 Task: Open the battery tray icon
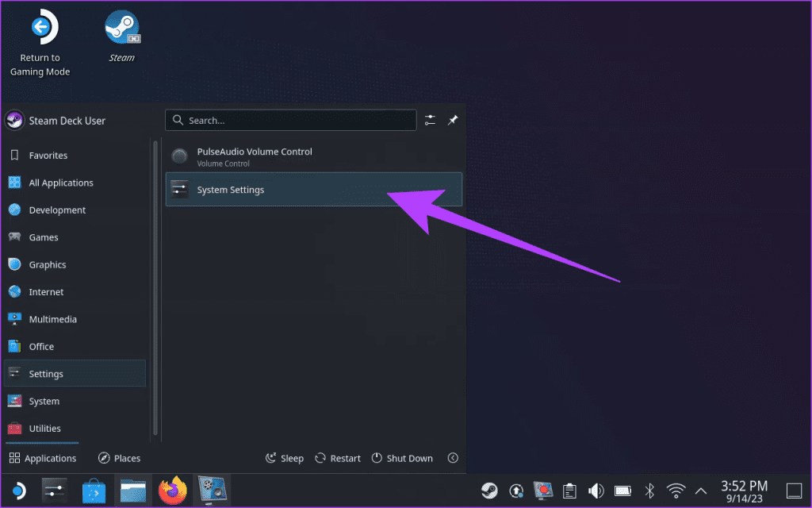[x=622, y=491]
